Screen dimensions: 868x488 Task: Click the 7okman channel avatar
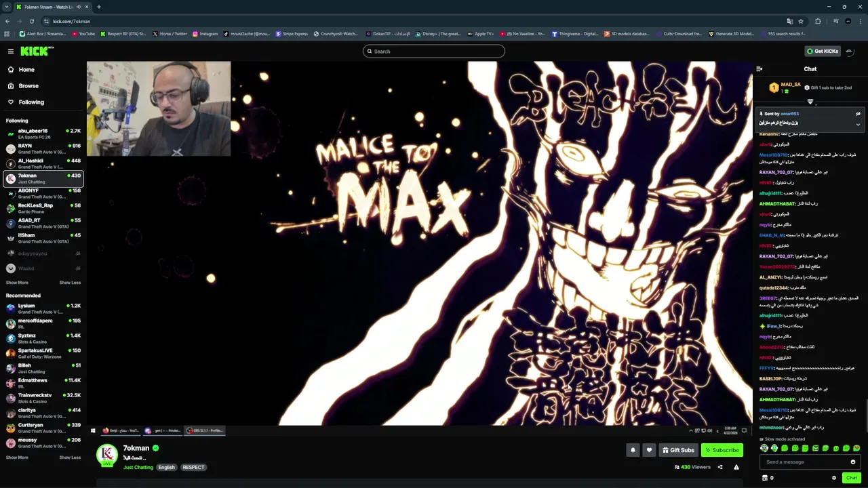107,455
